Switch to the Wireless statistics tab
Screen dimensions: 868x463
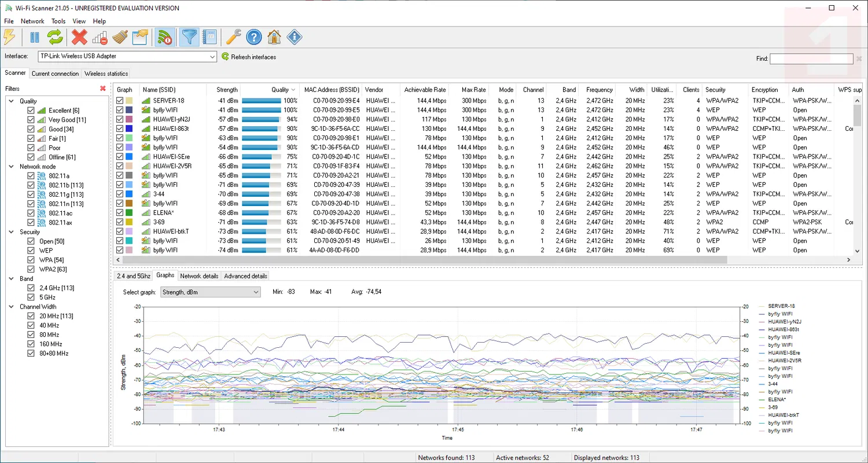click(x=106, y=74)
